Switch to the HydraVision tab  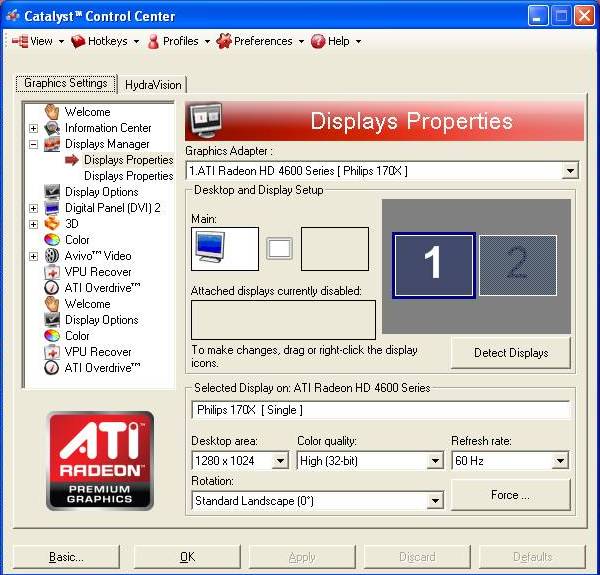click(x=153, y=85)
